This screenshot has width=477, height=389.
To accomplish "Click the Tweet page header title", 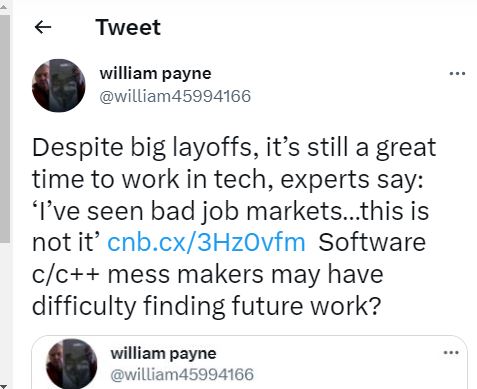I will (x=128, y=27).
